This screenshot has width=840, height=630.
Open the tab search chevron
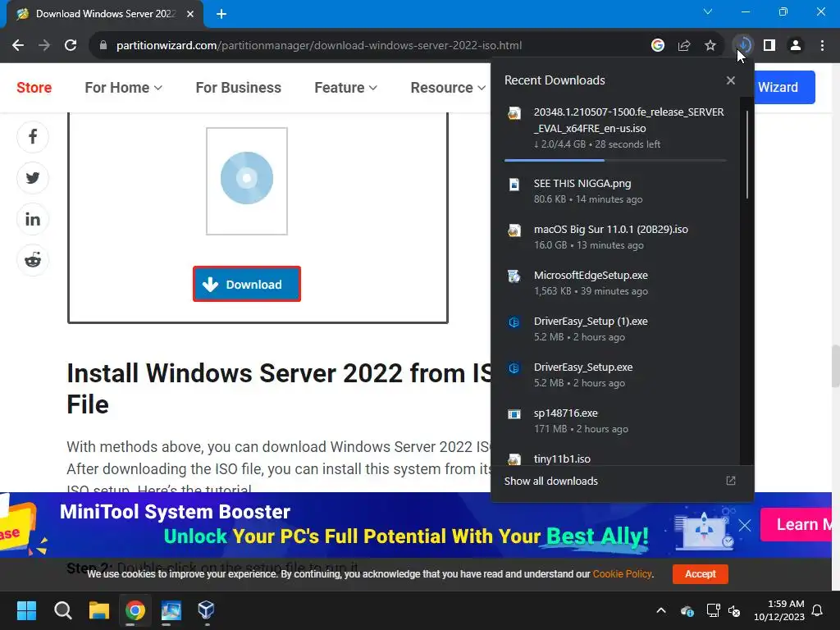pos(707,11)
